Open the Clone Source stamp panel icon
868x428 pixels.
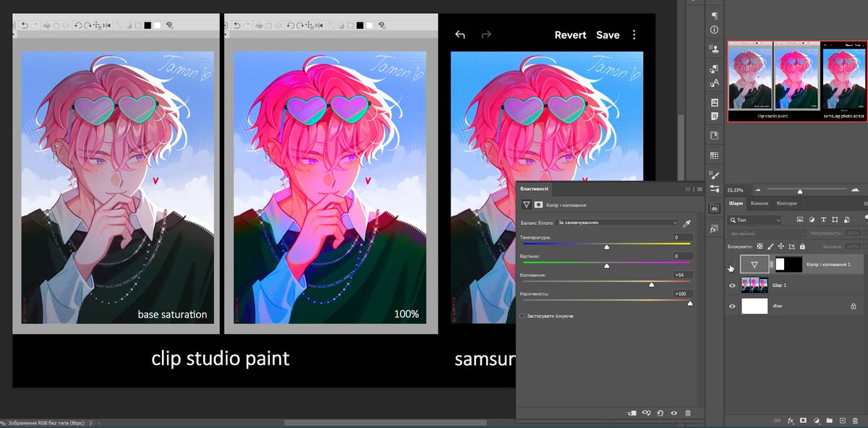714,51
